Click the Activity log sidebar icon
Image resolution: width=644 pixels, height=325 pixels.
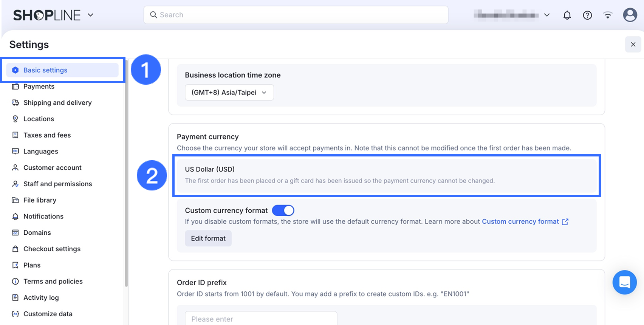click(x=15, y=298)
